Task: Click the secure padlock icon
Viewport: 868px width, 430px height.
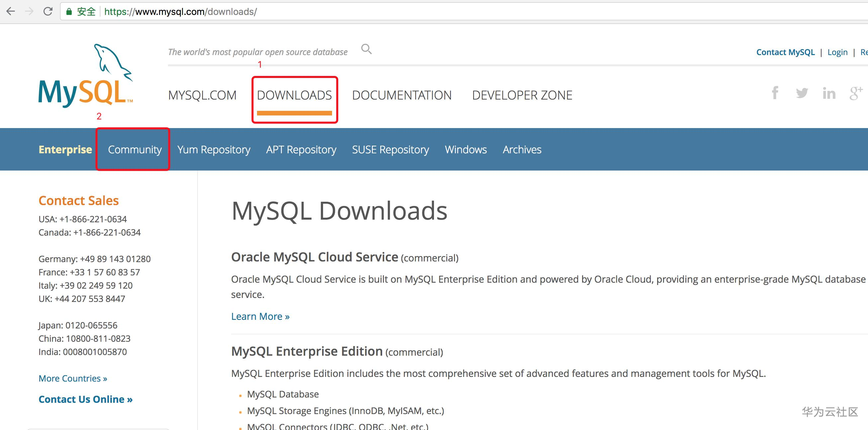Action: 69,12
